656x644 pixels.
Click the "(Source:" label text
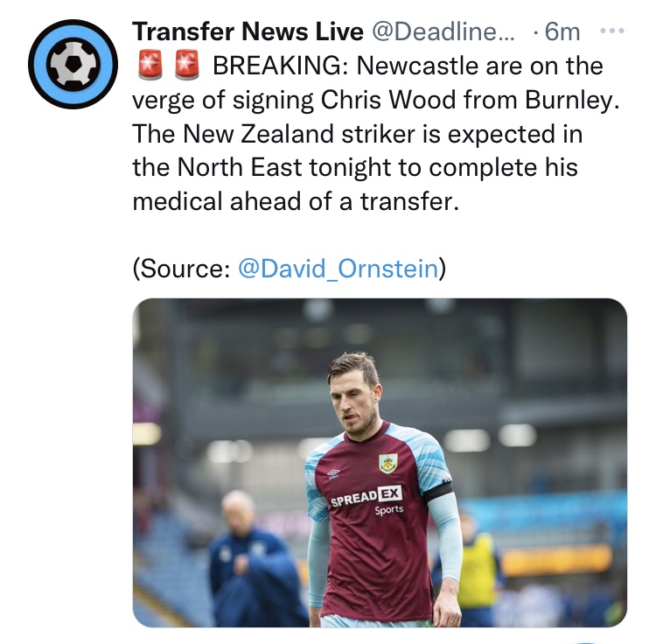tap(181, 268)
